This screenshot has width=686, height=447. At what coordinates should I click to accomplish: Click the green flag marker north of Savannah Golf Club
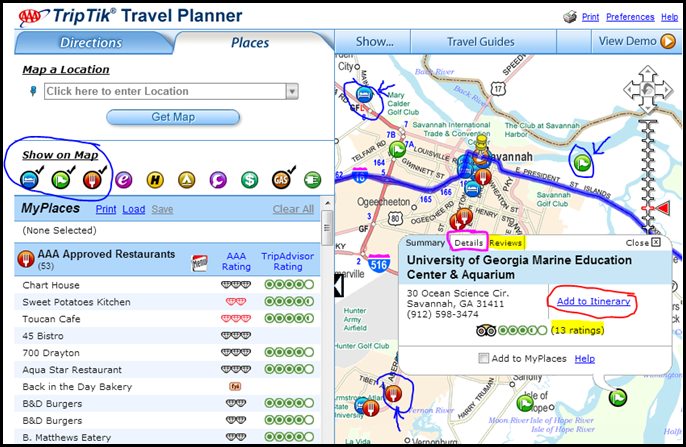click(582, 163)
